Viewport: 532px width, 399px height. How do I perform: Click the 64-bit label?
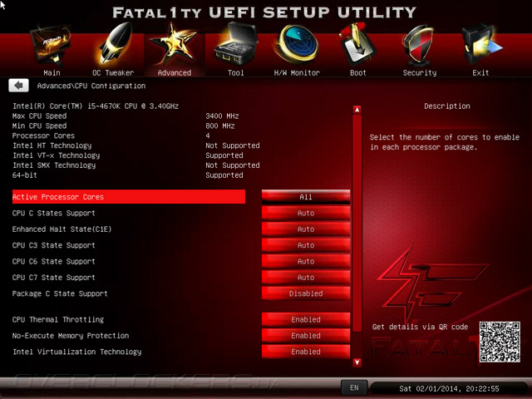tap(24, 175)
